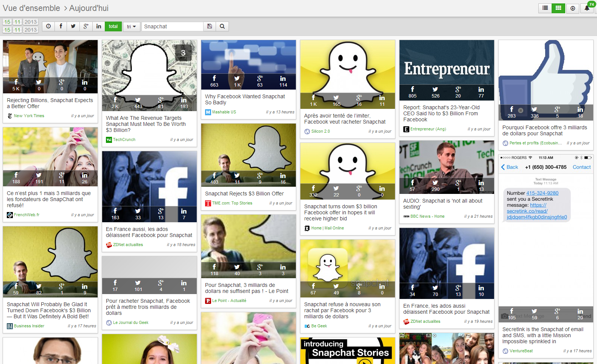
Task: Open Be Geek source link
Action: tap(319, 326)
